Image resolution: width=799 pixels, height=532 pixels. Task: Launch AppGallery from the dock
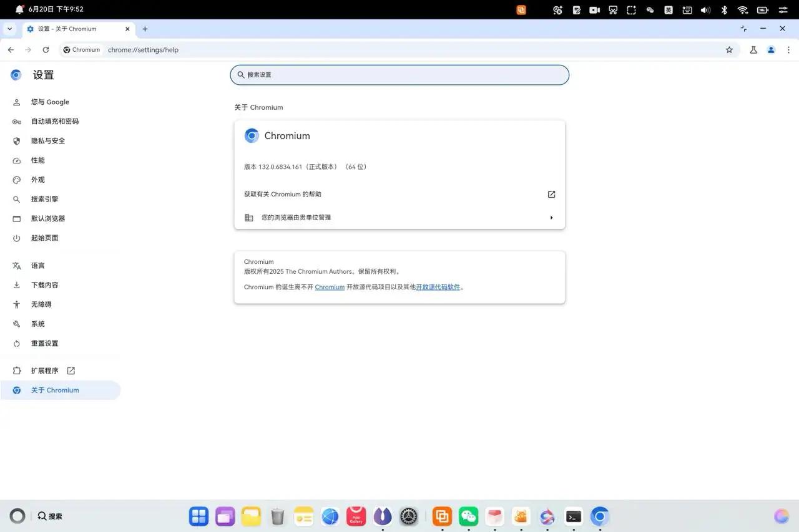356,516
